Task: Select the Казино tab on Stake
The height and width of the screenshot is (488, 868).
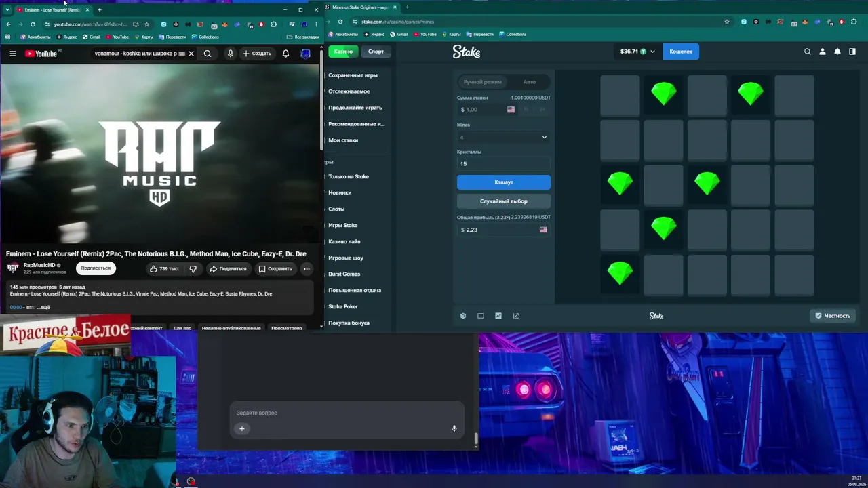Action: (x=343, y=52)
